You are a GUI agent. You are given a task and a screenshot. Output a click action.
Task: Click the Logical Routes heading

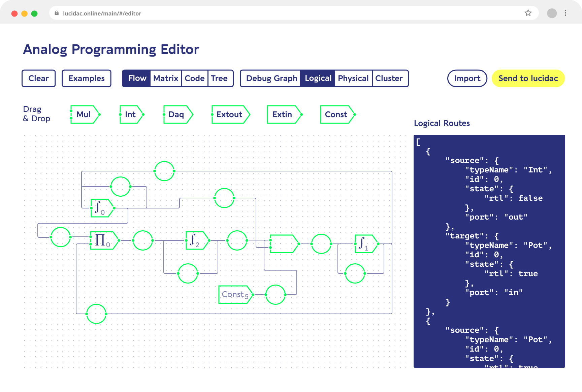pyautogui.click(x=442, y=123)
